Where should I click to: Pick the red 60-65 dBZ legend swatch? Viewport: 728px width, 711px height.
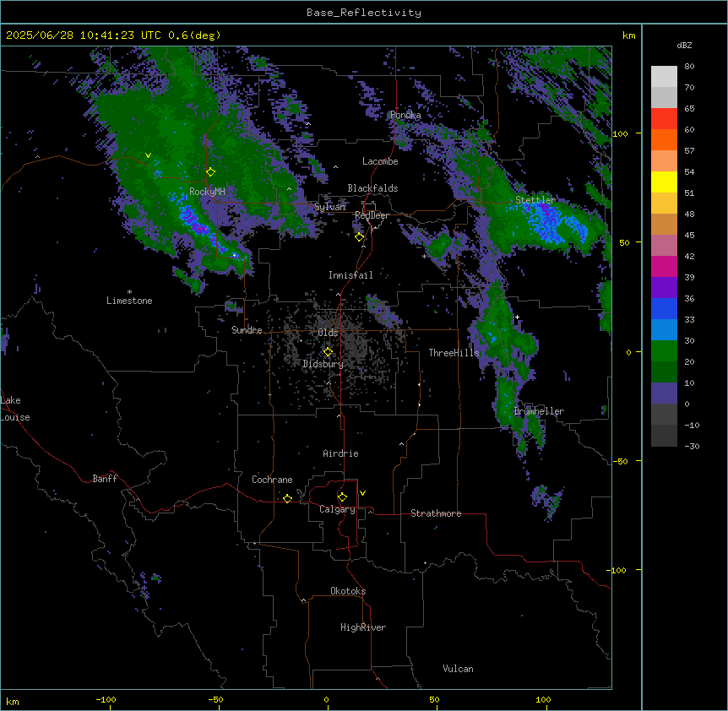click(664, 118)
